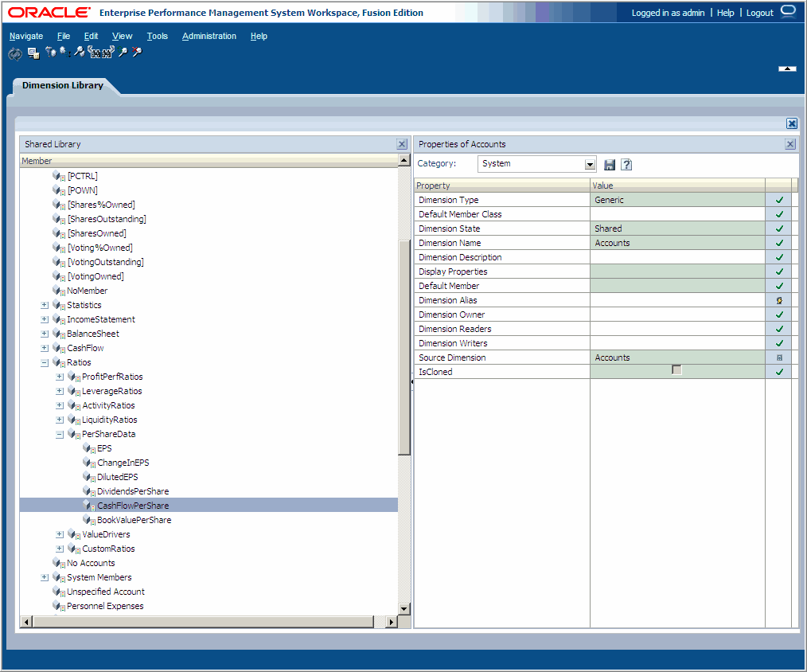This screenshot has height=672, width=807.
Task: Click the checkmark icon for Dimension Type
Action: point(779,201)
